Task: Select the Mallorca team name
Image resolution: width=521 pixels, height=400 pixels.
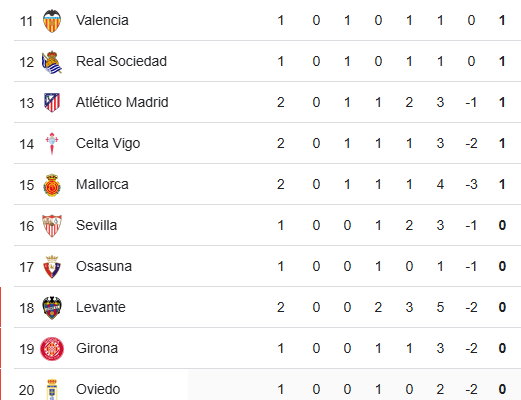Action: click(102, 184)
